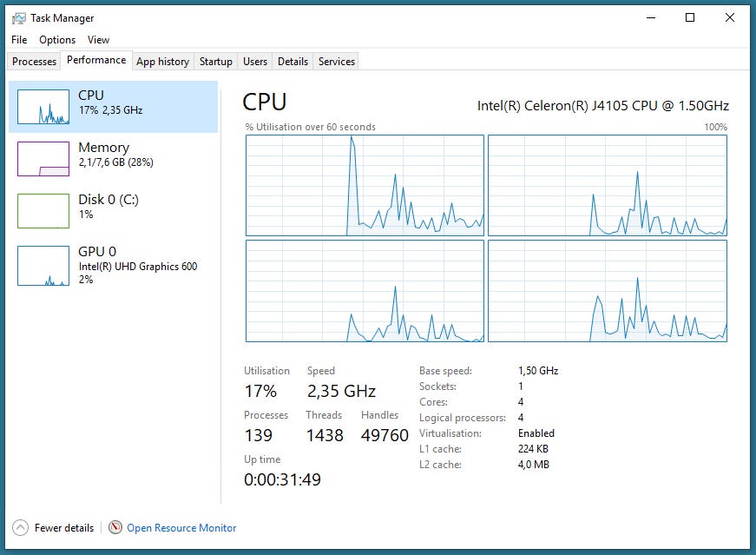Open the Disk 0 (C:) graph thumbnail

43,211
